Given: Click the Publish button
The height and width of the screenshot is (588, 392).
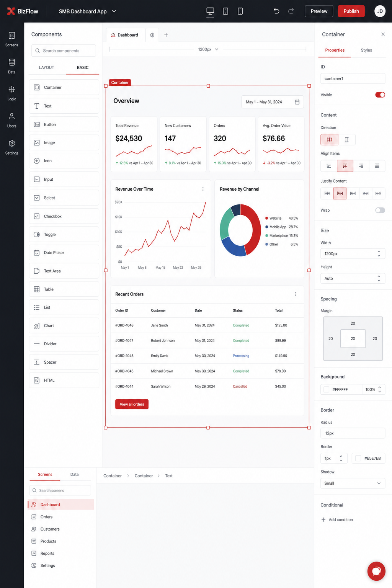Looking at the screenshot, I should pos(351,11).
